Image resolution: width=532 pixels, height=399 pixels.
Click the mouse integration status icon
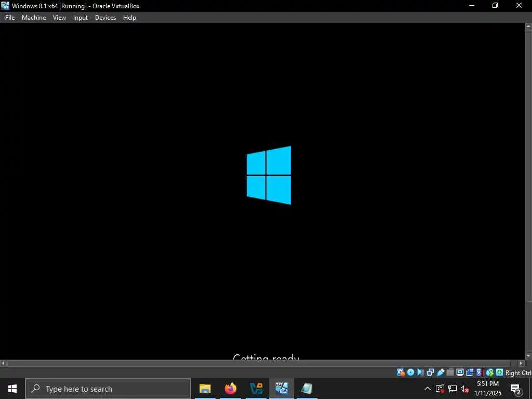[x=489, y=373]
